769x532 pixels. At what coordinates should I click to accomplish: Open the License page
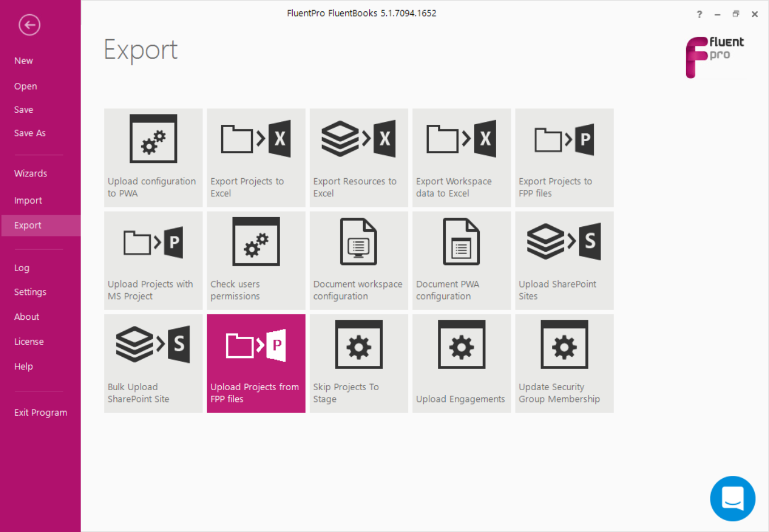coord(29,341)
